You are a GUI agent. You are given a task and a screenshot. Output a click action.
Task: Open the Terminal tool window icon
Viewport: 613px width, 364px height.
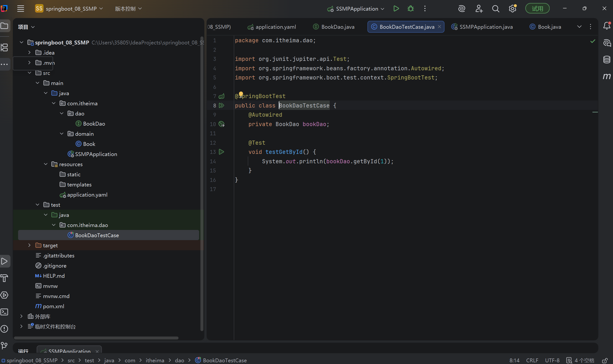coord(4,312)
